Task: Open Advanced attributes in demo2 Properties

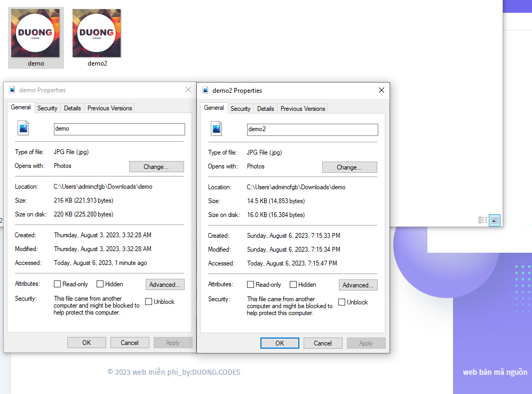Action: point(358,285)
